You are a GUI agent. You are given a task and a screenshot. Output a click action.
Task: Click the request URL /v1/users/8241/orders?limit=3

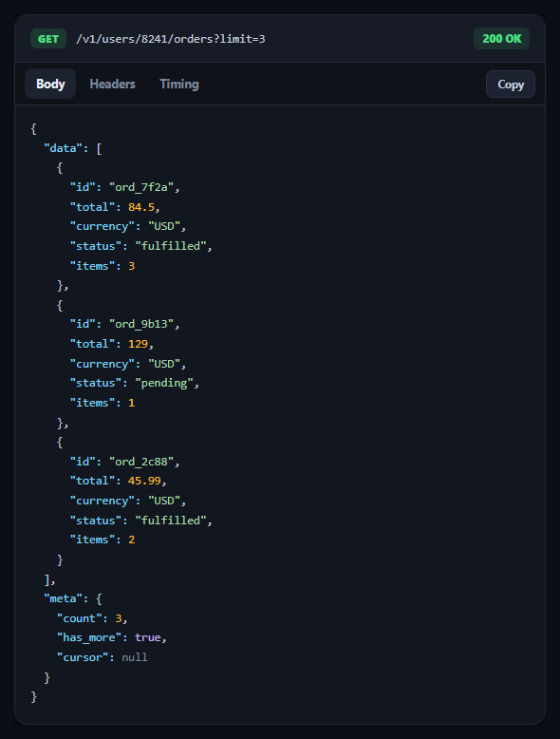[171, 39]
